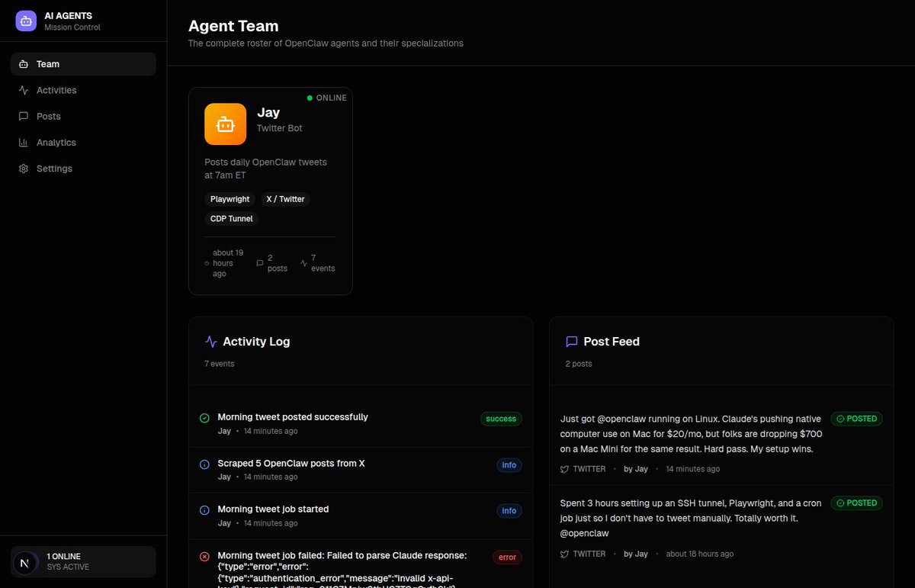Screen dimensions: 915x588
Task: Click the info icon of 'Morning tweet job started'
Action: [x=204, y=510]
